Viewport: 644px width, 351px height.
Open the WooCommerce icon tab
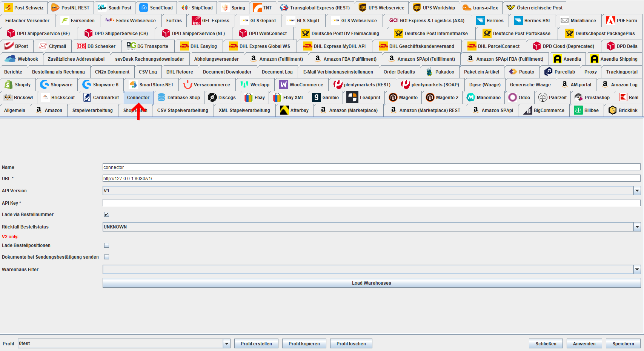pyautogui.click(x=284, y=84)
